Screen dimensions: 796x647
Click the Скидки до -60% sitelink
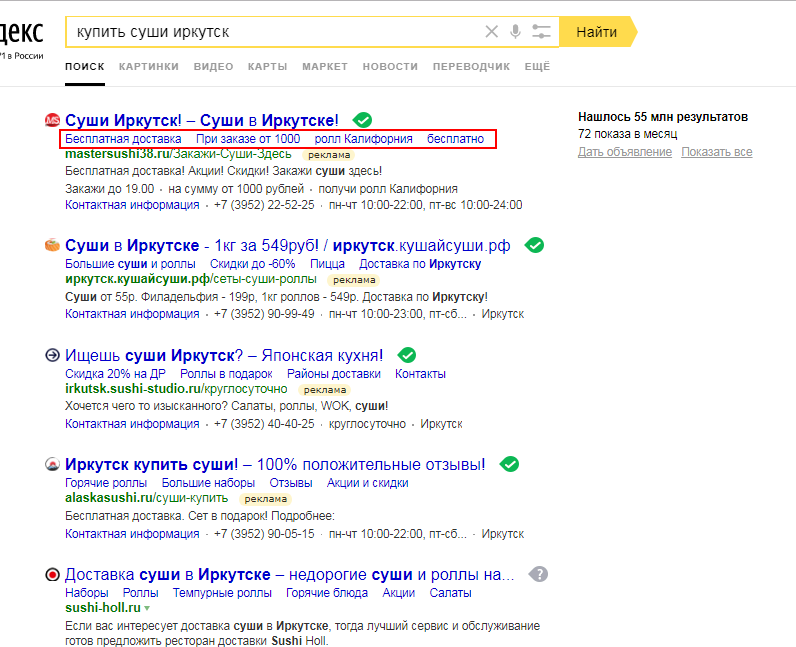pyautogui.click(x=252, y=264)
